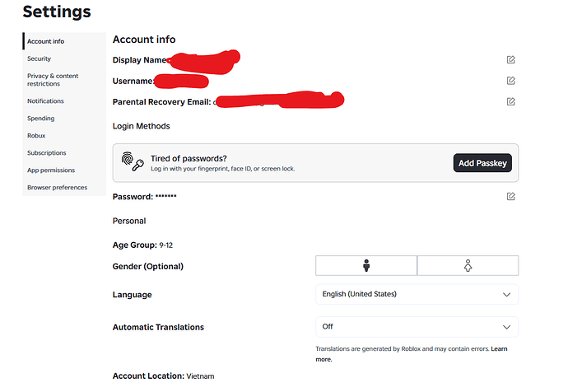Select Browser preferences in sidebar
568x392 pixels.
(57, 187)
